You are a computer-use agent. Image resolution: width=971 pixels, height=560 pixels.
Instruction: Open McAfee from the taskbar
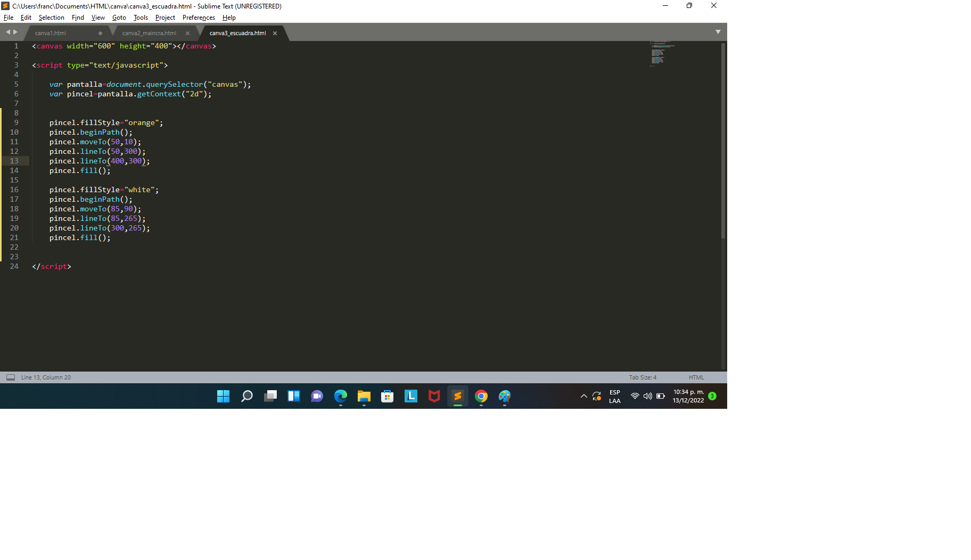(434, 396)
